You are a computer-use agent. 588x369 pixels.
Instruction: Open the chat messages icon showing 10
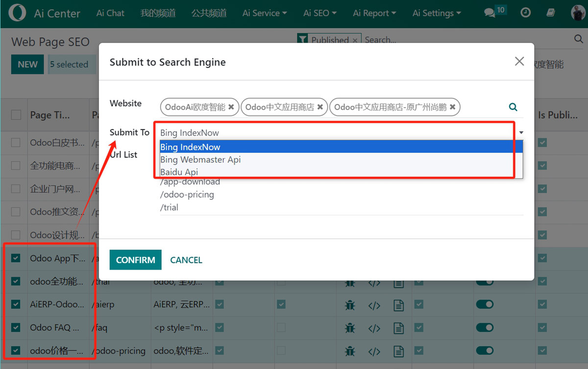tap(494, 12)
